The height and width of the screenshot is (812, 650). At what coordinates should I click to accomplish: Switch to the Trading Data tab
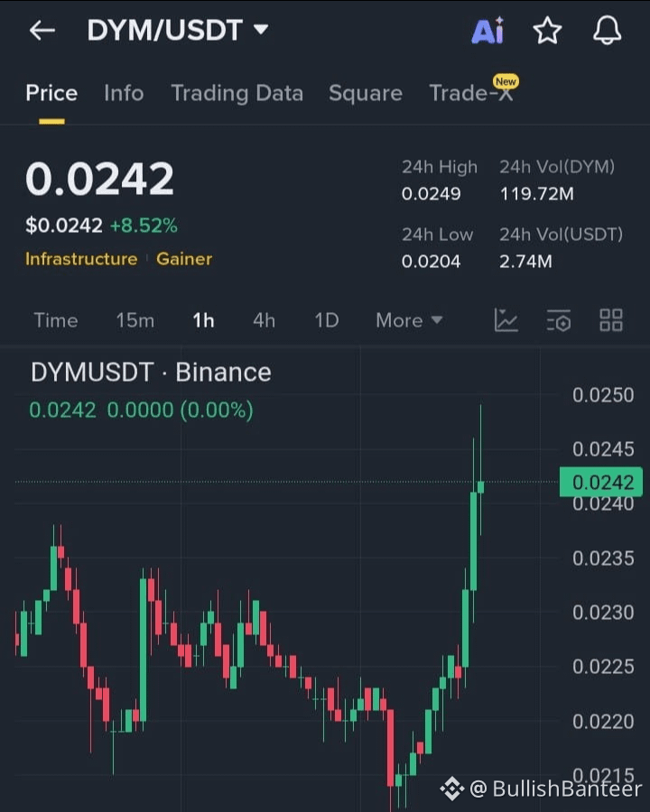click(x=237, y=93)
